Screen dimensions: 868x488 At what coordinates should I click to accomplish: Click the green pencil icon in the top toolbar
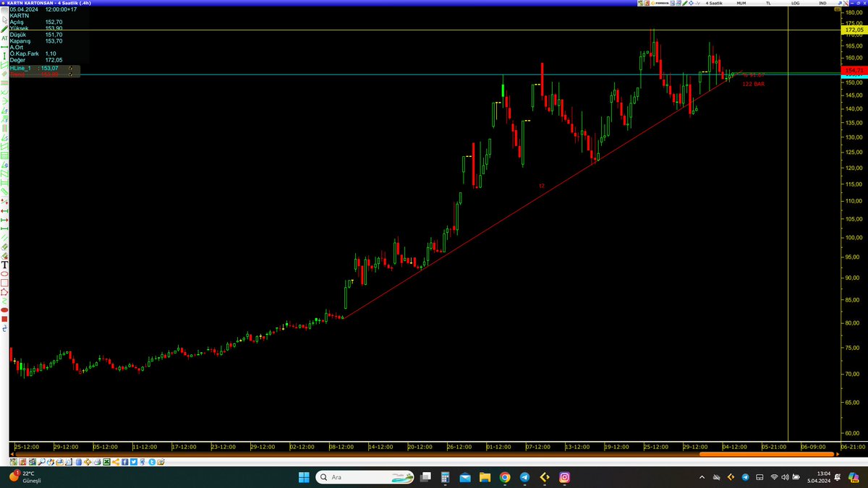click(x=685, y=4)
